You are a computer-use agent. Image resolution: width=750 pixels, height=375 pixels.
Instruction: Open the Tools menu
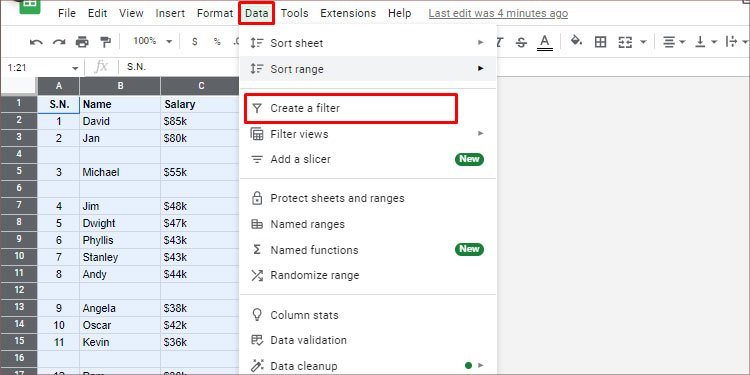click(294, 13)
